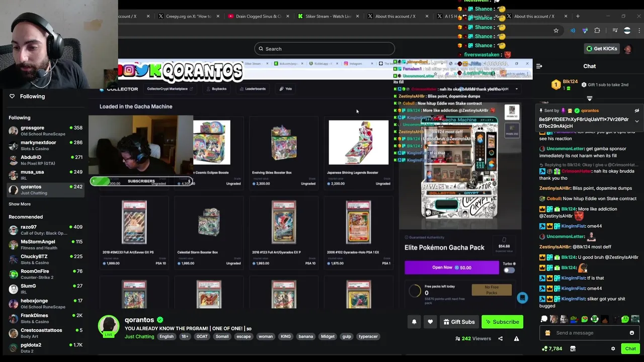Viewport: 644px width, 362px height.
Task: Open musa_usa channel in sidebar
Action: 45,174
